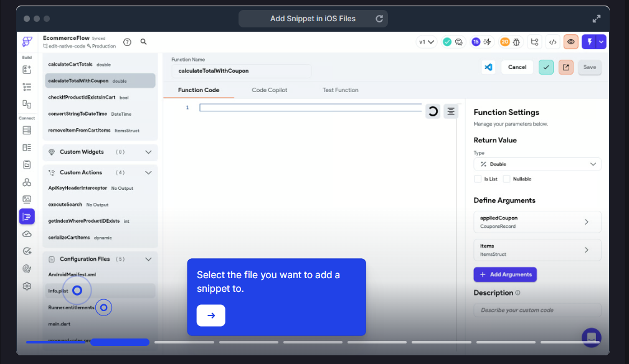Open ApiKeyHeaderInterceptor custom action
The image size is (629, 364).
pos(100,188)
